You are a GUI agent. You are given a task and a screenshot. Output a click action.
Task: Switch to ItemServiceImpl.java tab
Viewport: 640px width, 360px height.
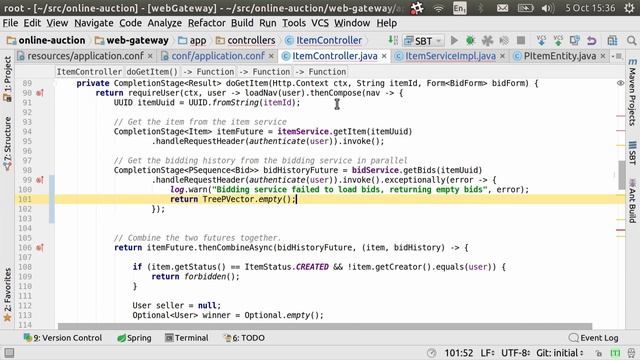pos(450,56)
